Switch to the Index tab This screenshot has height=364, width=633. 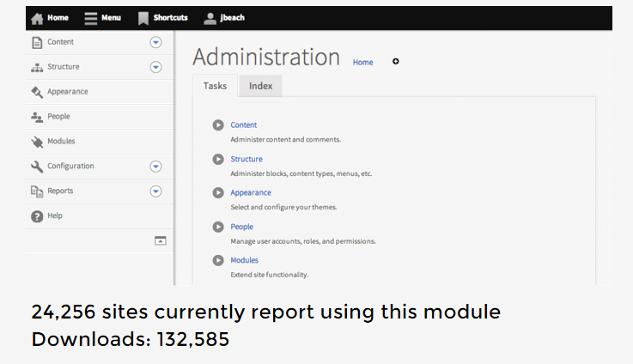(x=260, y=86)
